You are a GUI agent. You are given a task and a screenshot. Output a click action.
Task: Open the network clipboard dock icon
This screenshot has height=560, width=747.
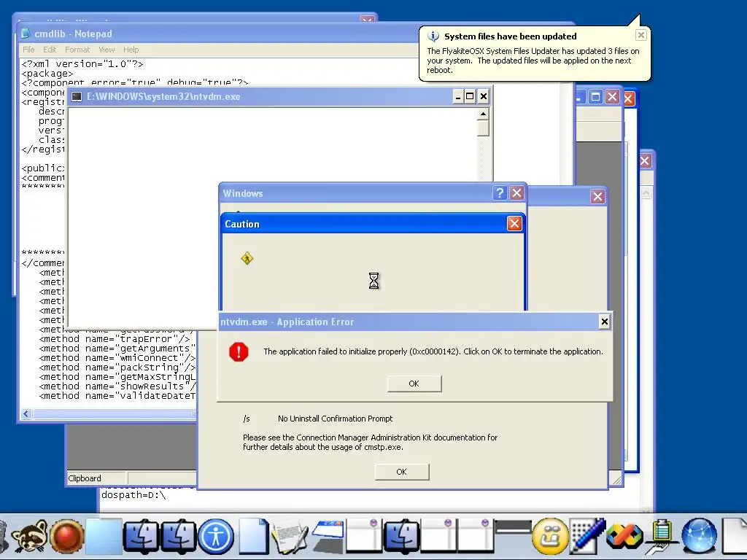pos(662,537)
